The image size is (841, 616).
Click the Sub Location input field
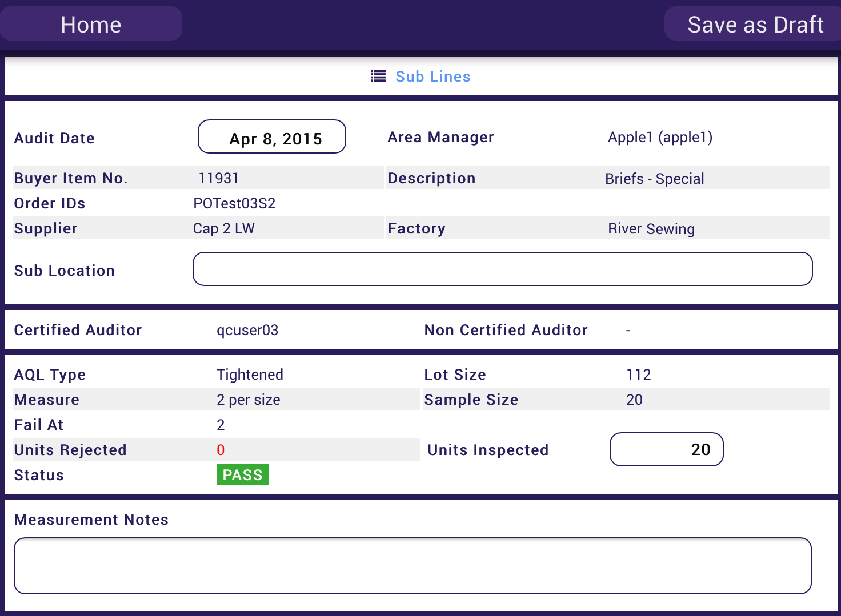502,268
